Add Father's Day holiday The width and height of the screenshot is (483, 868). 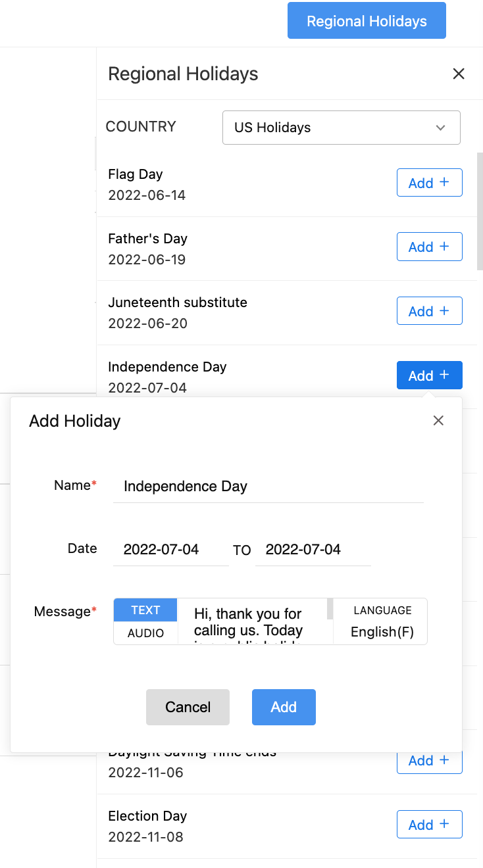(x=429, y=247)
